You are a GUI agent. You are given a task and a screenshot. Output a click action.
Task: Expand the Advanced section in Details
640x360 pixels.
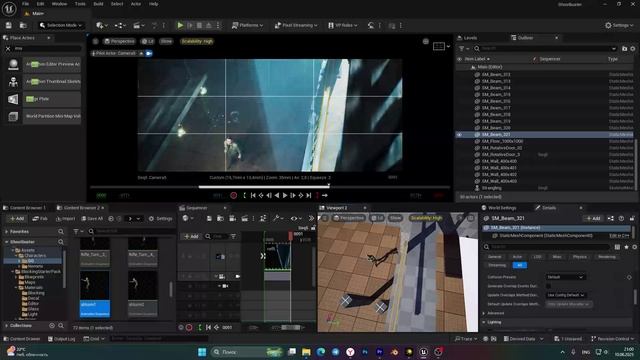484,313
